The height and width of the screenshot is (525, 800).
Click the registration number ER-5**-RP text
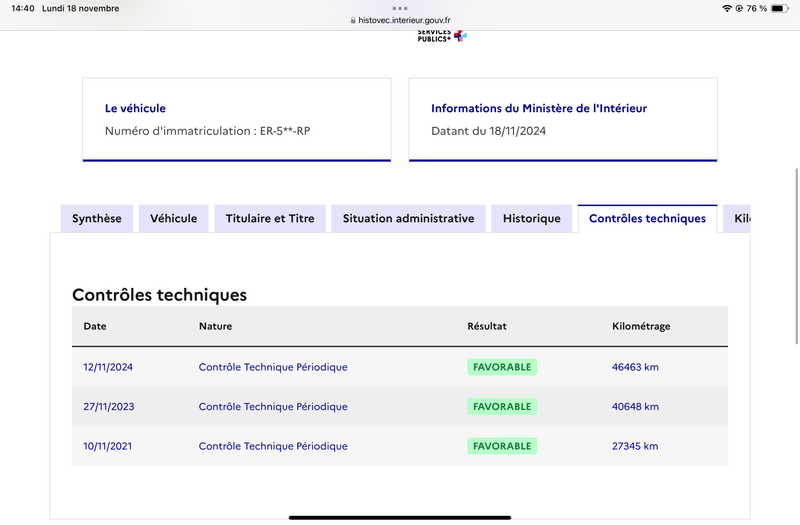pos(285,131)
